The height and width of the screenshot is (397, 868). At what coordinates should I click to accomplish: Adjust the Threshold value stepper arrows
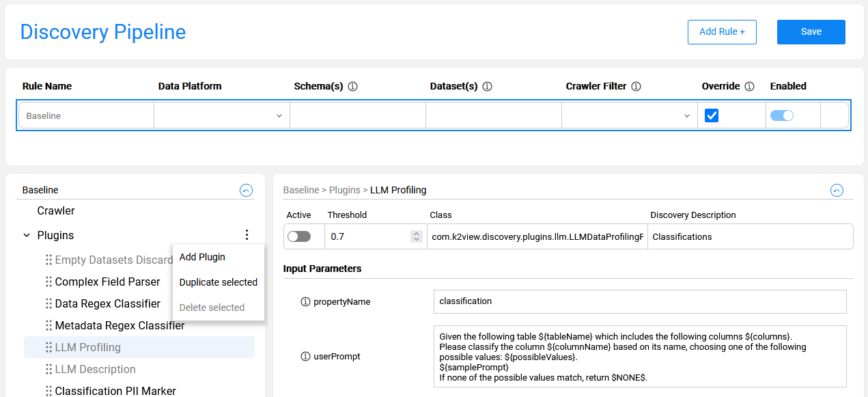[x=416, y=236]
